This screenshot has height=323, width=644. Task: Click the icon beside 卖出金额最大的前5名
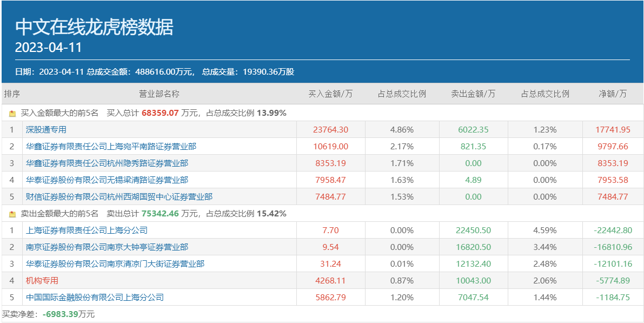click(12, 214)
